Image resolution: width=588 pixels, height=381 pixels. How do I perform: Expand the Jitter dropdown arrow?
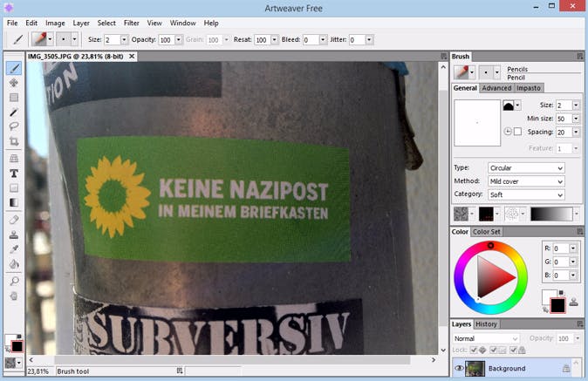coord(369,40)
